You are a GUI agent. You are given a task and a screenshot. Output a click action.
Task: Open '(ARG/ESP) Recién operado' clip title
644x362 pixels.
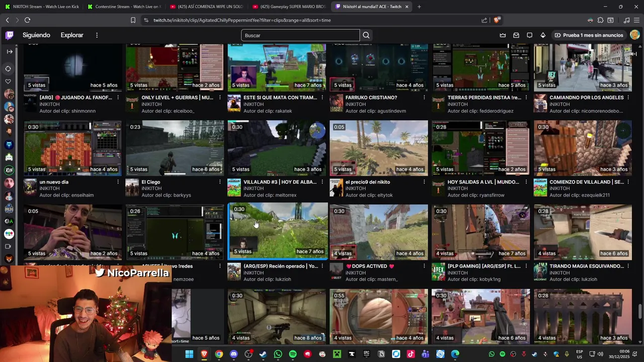pos(281,266)
